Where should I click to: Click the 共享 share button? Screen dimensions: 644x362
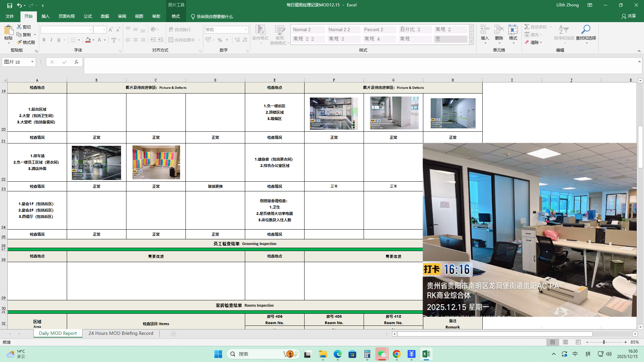coord(629,16)
